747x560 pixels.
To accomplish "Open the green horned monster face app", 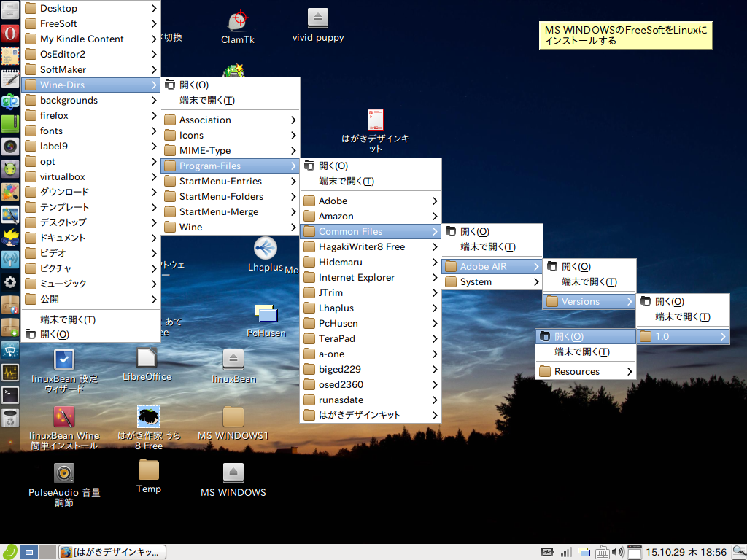I will coord(10,169).
